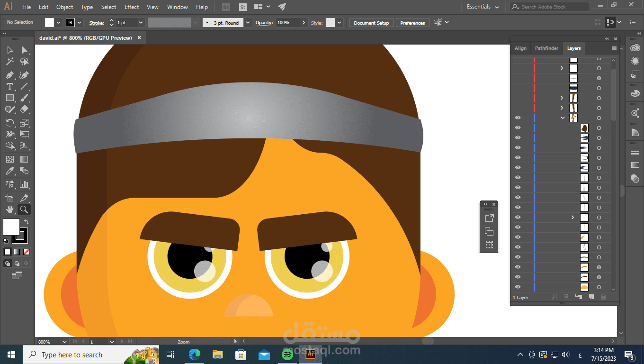Open the Essentials workspace dropdown
644x364 pixels.
coord(483,7)
